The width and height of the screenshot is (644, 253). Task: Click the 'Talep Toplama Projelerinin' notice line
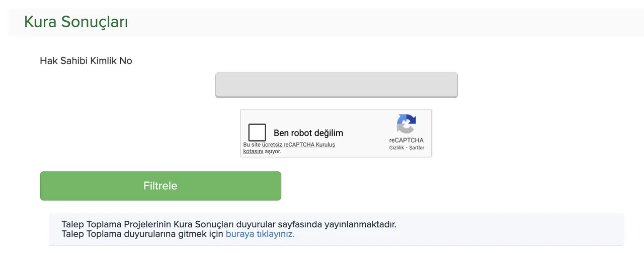(116, 224)
